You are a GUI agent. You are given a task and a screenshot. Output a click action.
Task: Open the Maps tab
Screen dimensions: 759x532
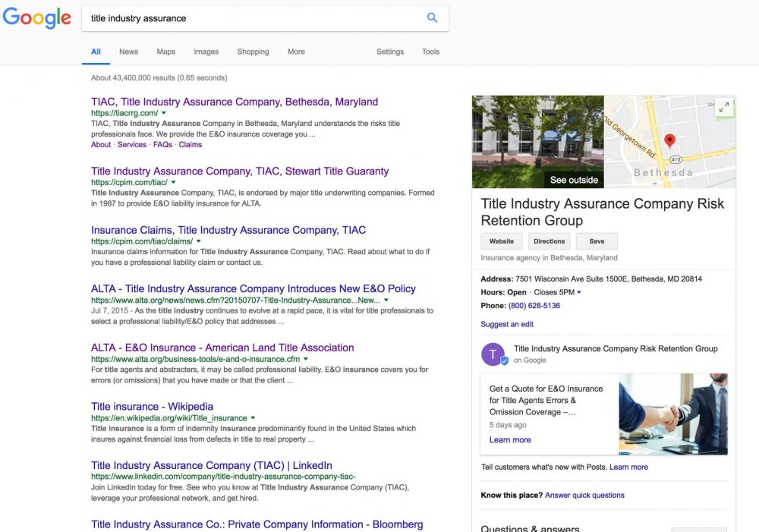click(x=165, y=52)
